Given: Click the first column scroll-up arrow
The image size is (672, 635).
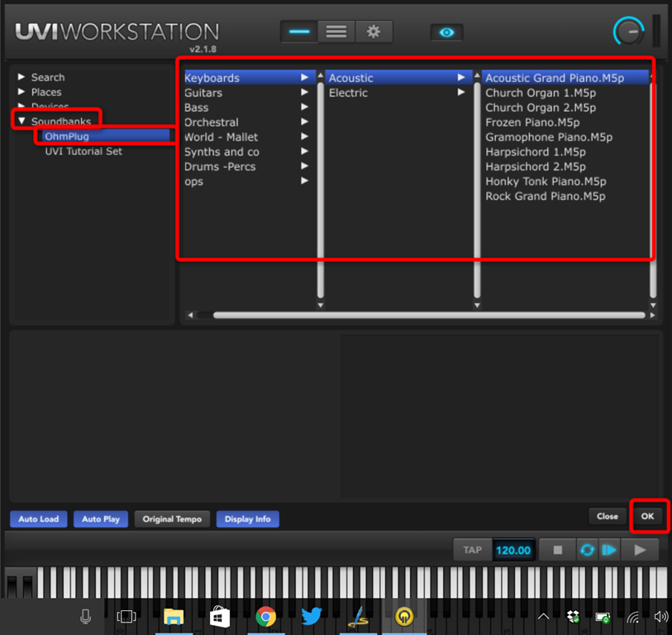Looking at the screenshot, I should click(321, 75).
